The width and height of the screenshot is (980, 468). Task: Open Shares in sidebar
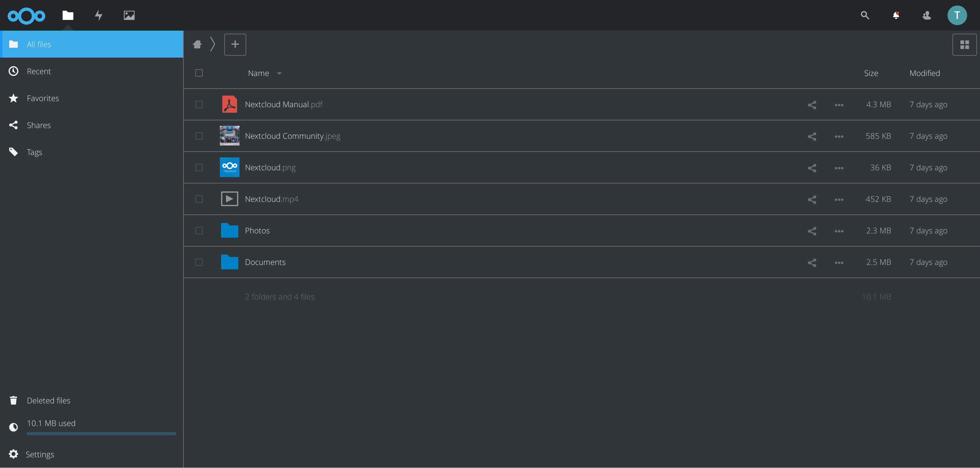coord(92,125)
